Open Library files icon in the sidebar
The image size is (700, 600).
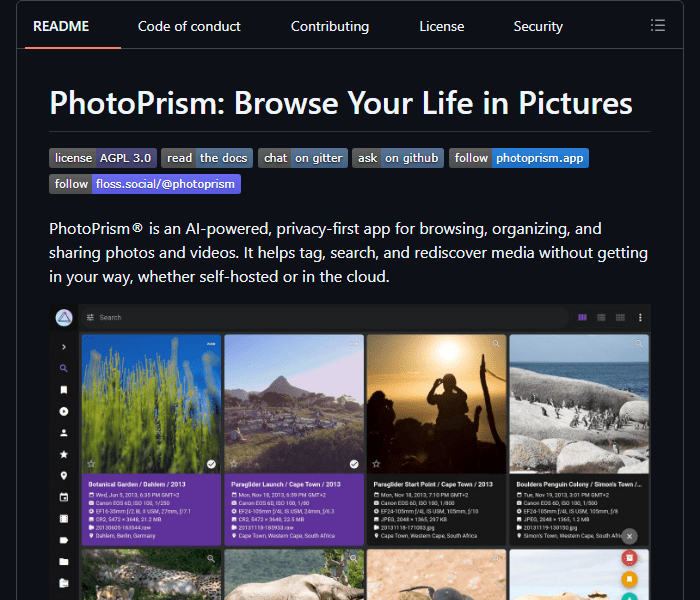coord(64,583)
